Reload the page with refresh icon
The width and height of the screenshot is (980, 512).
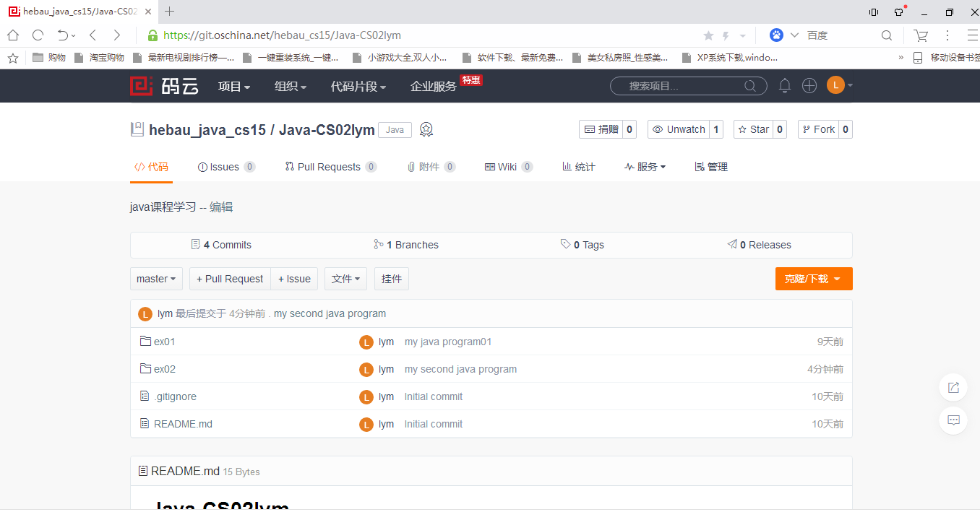(x=38, y=35)
